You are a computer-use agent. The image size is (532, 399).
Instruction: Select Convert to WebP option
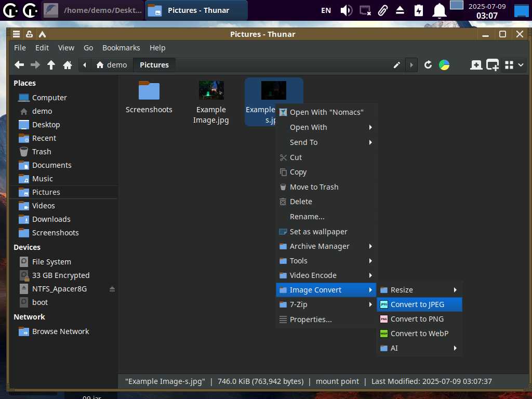[x=419, y=334]
